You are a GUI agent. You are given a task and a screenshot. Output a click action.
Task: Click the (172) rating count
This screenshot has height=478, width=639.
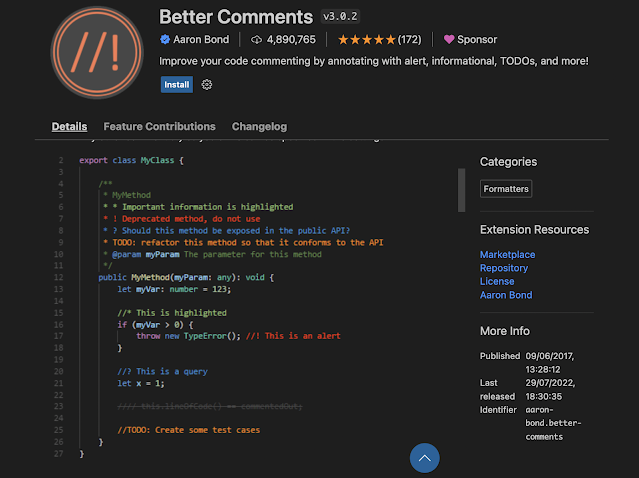coord(409,40)
